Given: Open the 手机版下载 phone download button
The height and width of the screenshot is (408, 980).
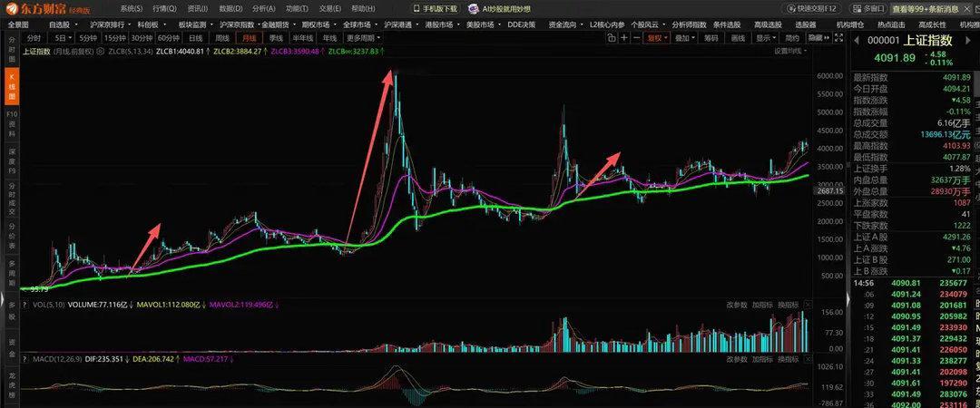Looking at the screenshot, I should (x=436, y=9).
